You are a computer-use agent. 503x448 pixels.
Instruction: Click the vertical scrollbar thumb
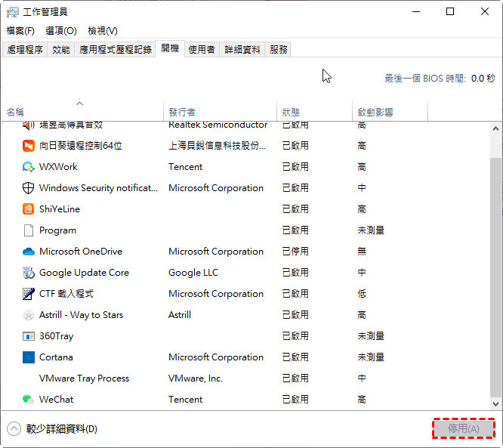pos(495,277)
